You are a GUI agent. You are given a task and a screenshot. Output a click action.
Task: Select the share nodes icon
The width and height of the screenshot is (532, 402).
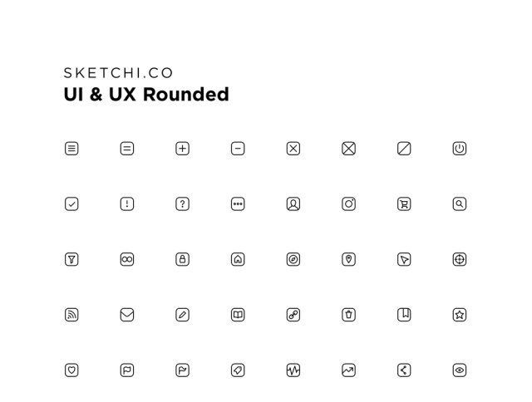(x=404, y=370)
